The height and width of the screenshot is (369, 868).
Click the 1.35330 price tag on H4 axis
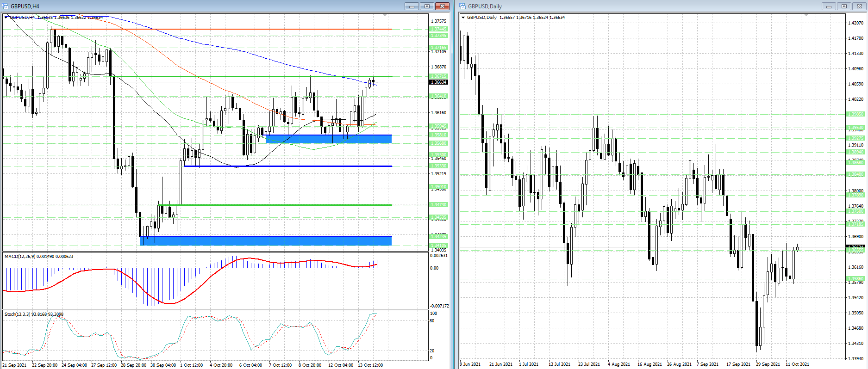pos(438,166)
